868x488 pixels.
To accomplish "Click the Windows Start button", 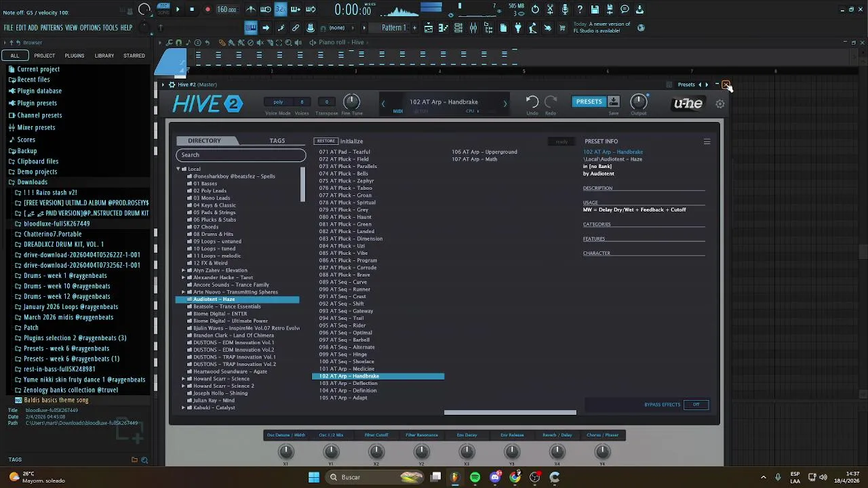I will 314,477.
